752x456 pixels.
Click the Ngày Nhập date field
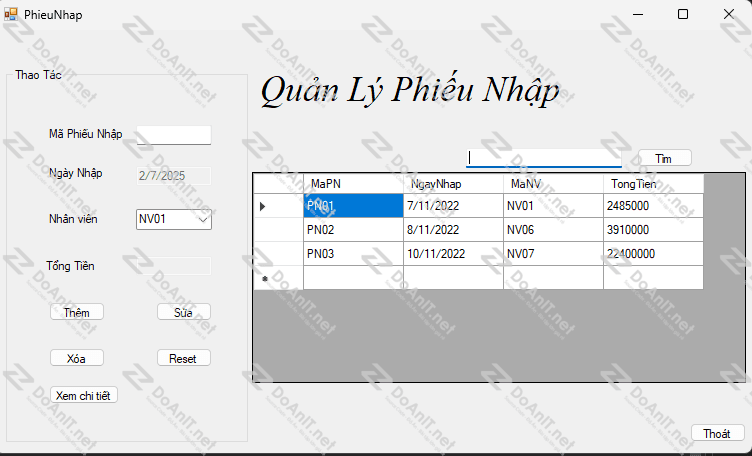(x=174, y=175)
